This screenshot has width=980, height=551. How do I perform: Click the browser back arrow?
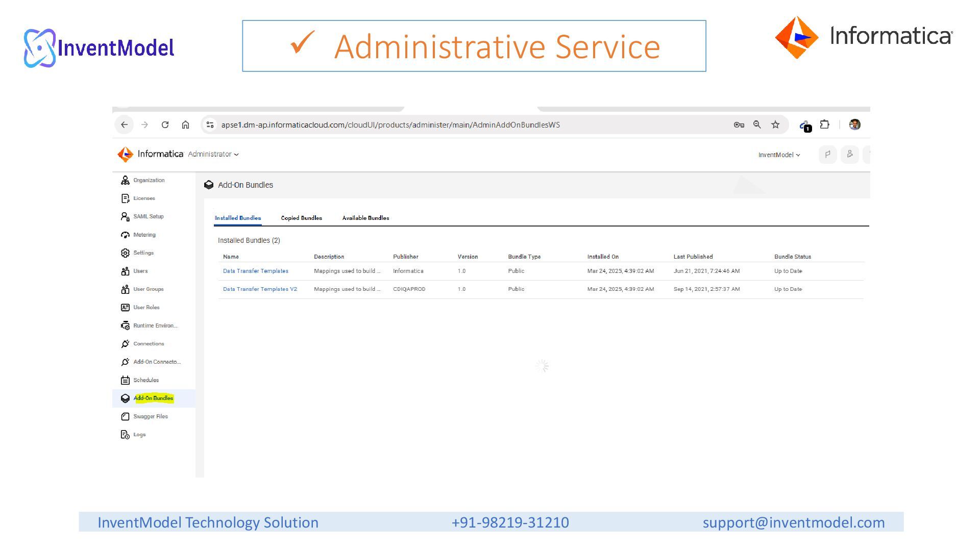click(124, 125)
